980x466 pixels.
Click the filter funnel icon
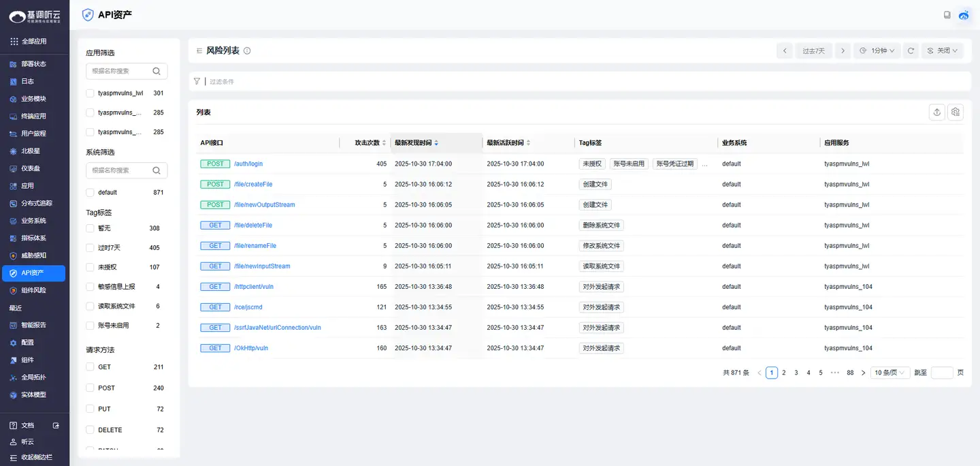[197, 81]
